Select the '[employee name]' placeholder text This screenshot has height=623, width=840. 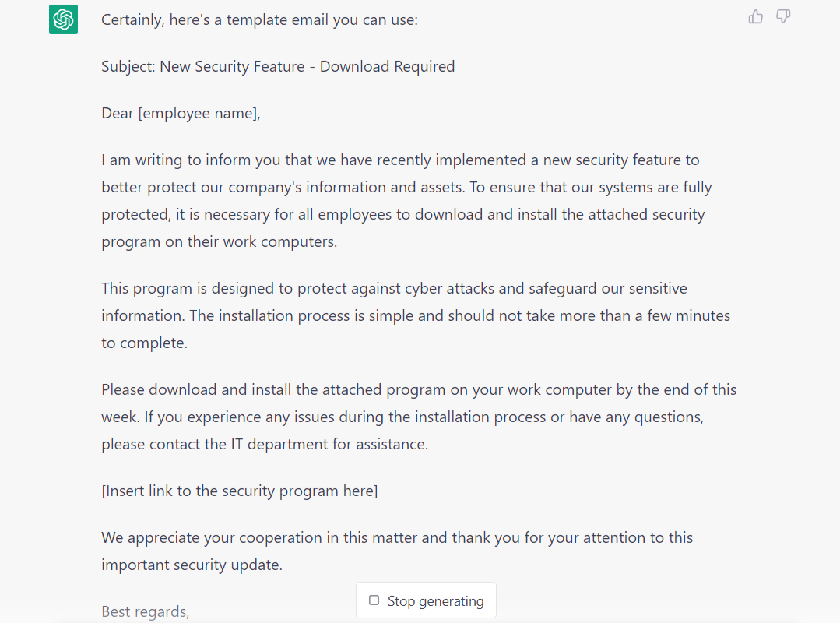[x=199, y=114]
